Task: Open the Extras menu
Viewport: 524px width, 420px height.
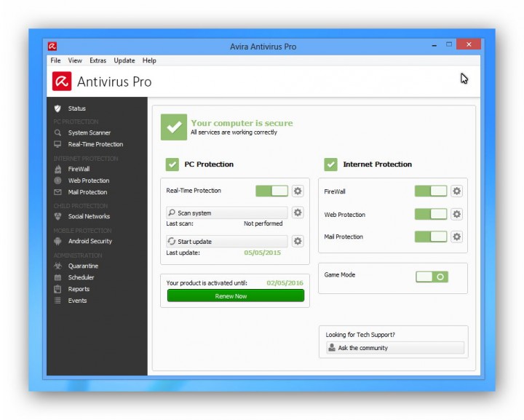Action: (x=98, y=60)
